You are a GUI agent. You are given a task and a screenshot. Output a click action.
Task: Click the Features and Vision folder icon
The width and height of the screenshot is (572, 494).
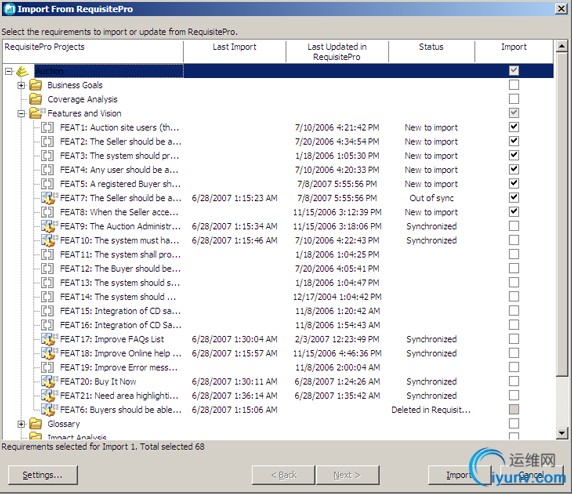coord(36,113)
